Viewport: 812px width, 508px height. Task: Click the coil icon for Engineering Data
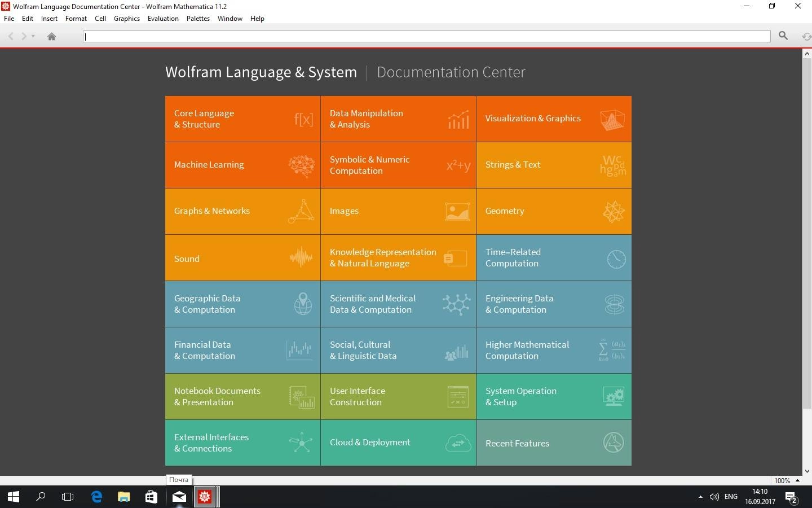pos(615,304)
